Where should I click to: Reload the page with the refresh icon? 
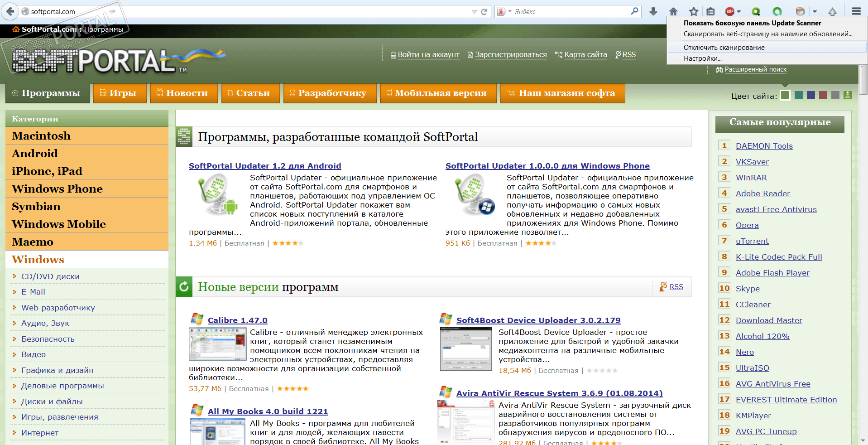484,12
